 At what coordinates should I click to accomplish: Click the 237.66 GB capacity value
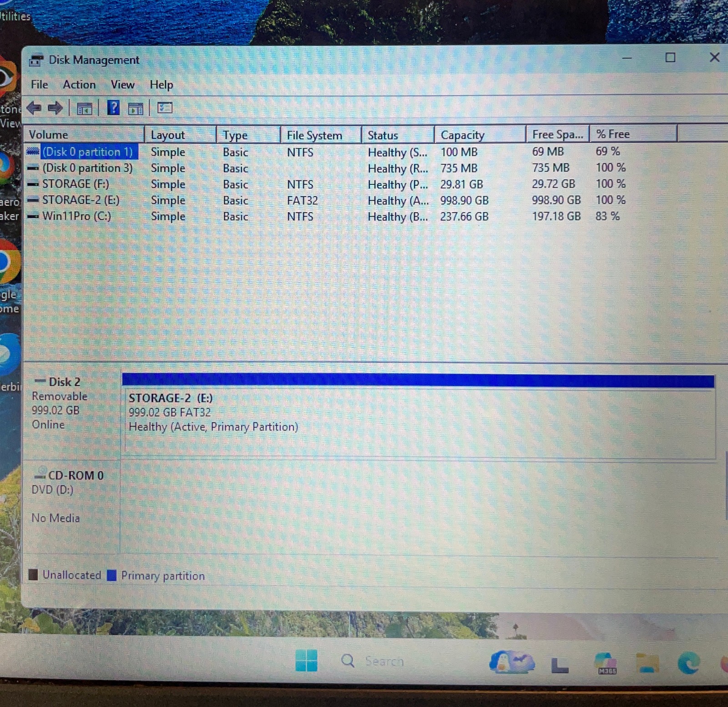click(464, 217)
